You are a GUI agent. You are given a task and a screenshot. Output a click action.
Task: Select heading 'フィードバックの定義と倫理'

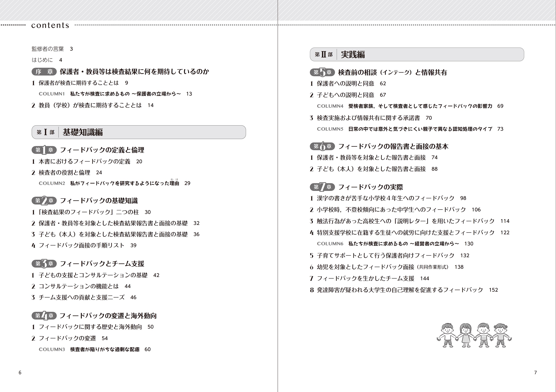(x=102, y=150)
